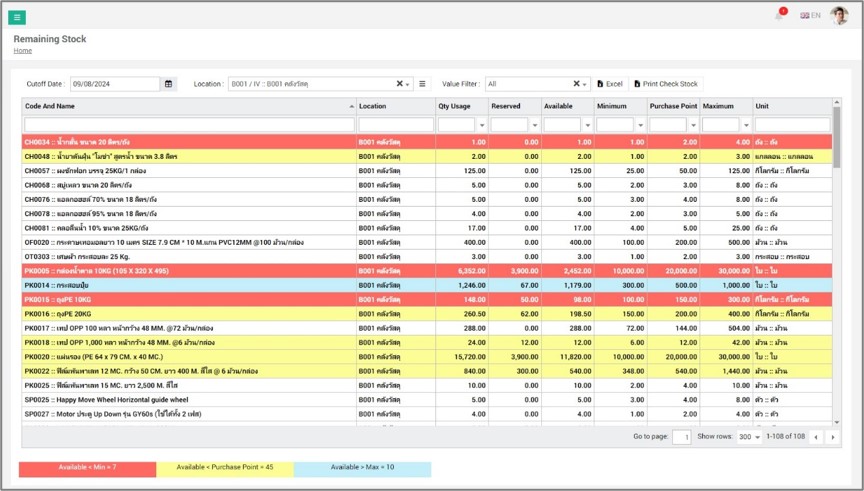The height and width of the screenshot is (491, 864).
Task: Select the PK0020 yellow row
Action: click(x=427, y=357)
